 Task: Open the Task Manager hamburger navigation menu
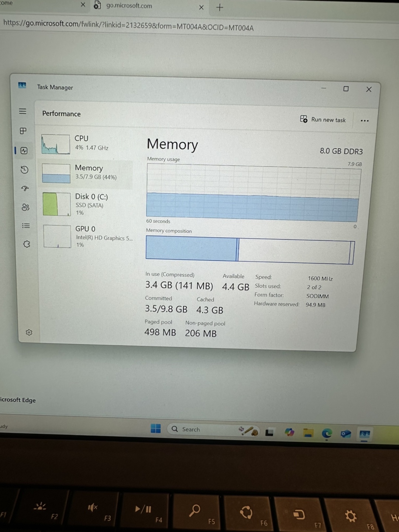pyautogui.click(x=23, y=111)
